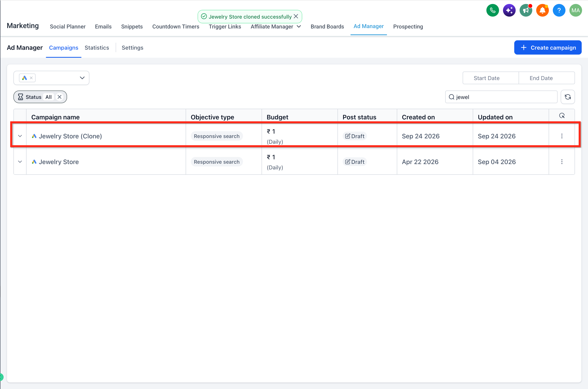Click the Create campaign button
The height and width of the screenshot is (389, 588).
[x=547, y=48]
